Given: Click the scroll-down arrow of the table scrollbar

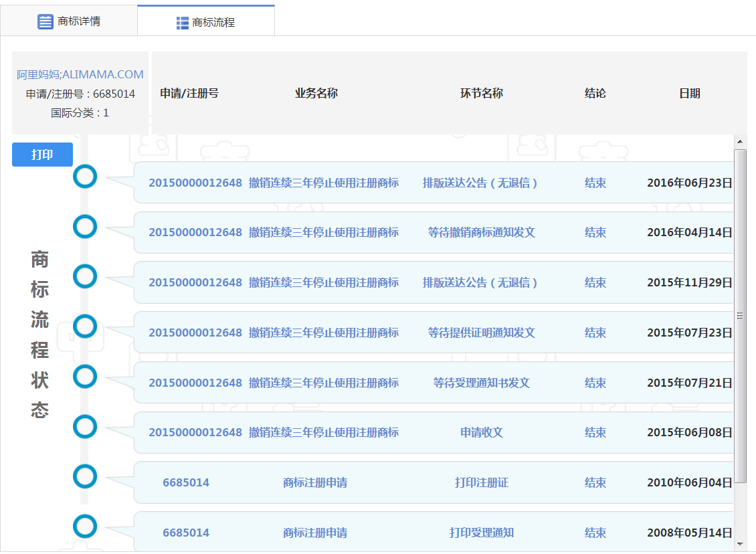Looking at the screenshot, I should (740, 545).
